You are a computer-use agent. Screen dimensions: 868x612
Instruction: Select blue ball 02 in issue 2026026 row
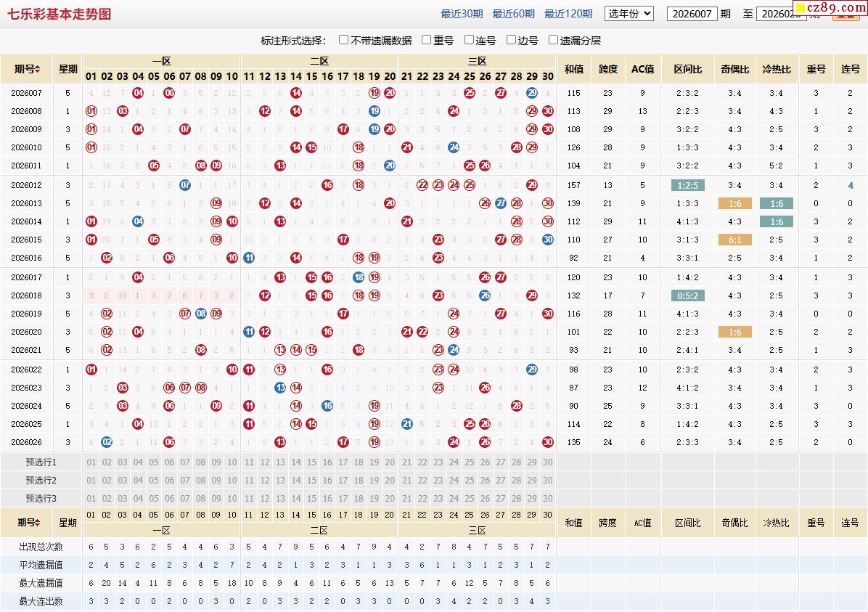(107, 442)
